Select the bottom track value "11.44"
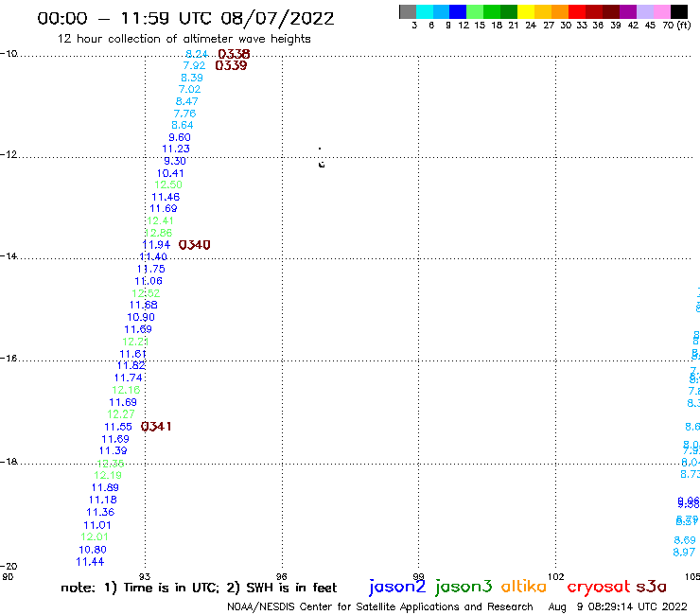 tap(90, 562)
